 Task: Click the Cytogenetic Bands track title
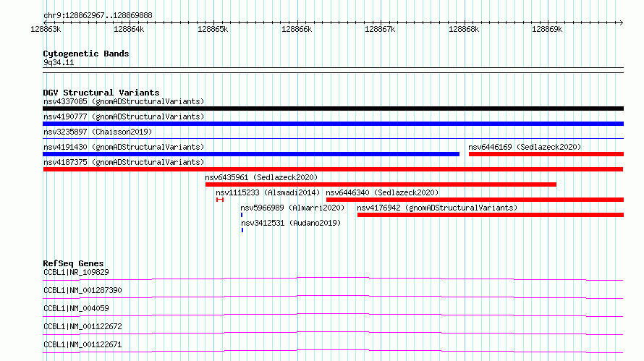point(86,54)
